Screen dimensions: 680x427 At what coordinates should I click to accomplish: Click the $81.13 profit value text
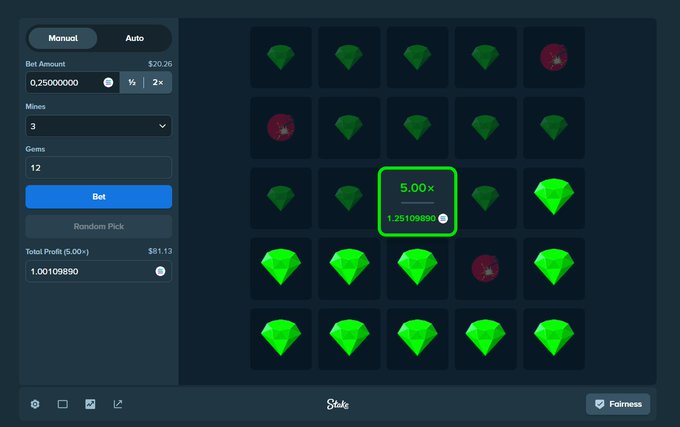pyautogui.click(x=160, y=251)
